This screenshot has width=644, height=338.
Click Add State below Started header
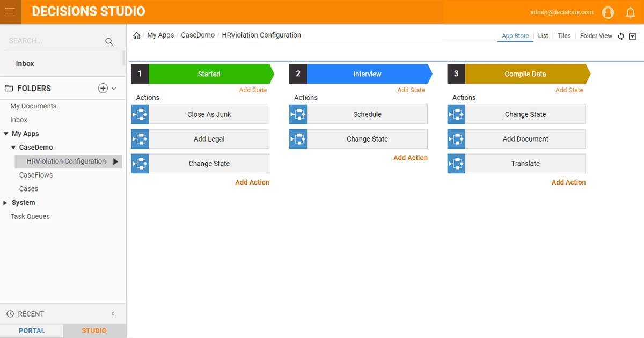click(x=253, y=90)
